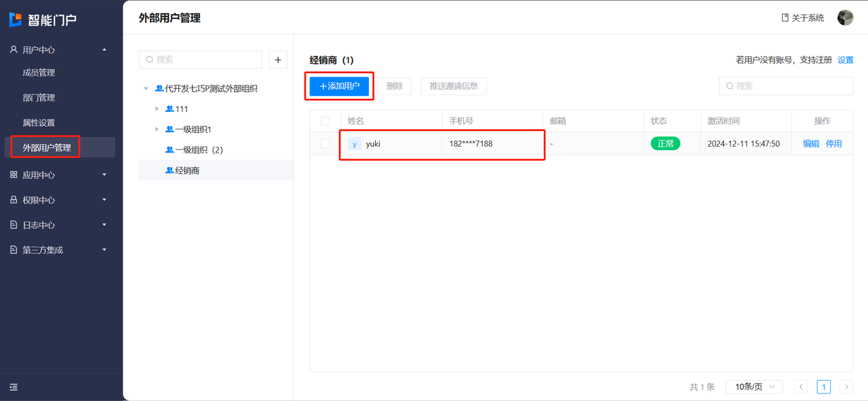The height and width of the screenshot is (401, 868).
Task: Expand the 111 organization tree node
Action: pos(157,109)
